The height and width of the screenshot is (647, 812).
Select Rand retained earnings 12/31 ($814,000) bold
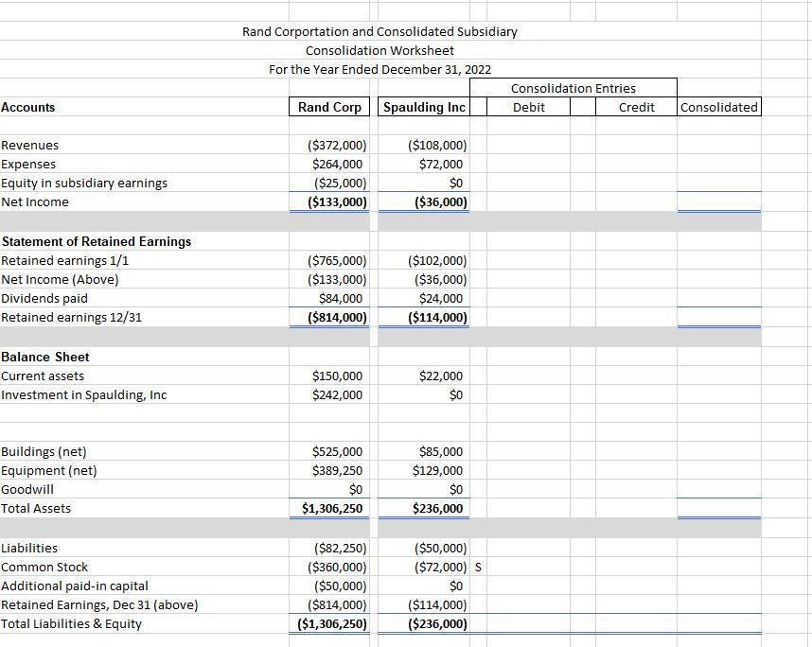coord(337,317)
